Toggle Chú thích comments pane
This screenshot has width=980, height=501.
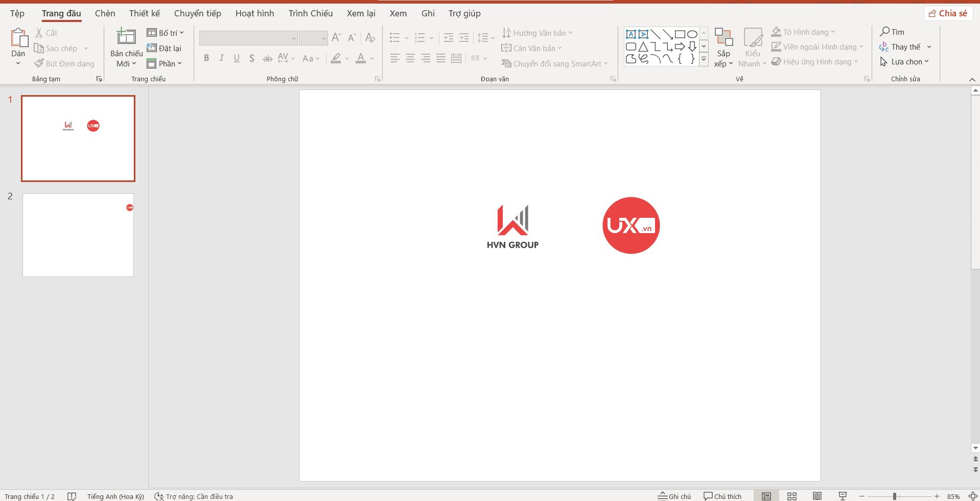click(x=722, y=496)
